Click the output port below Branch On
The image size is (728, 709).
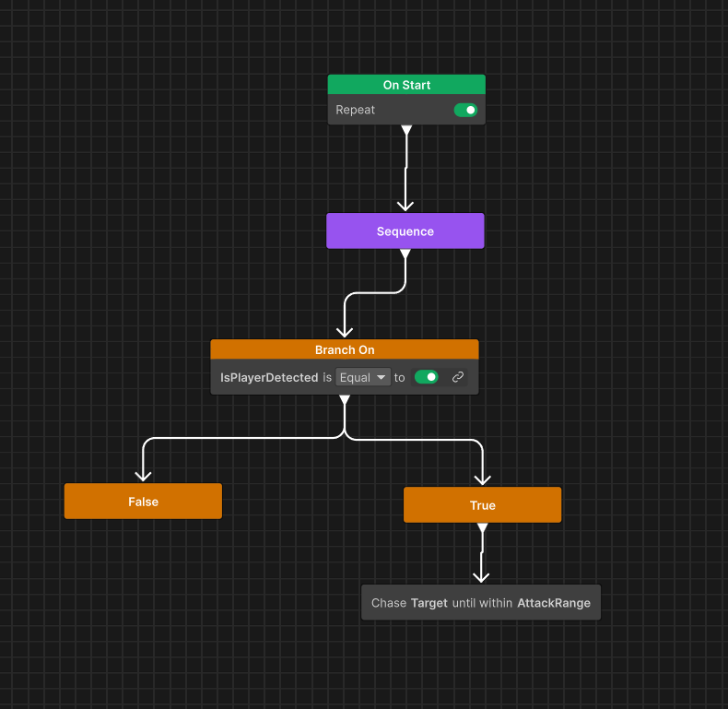(345, 400)
